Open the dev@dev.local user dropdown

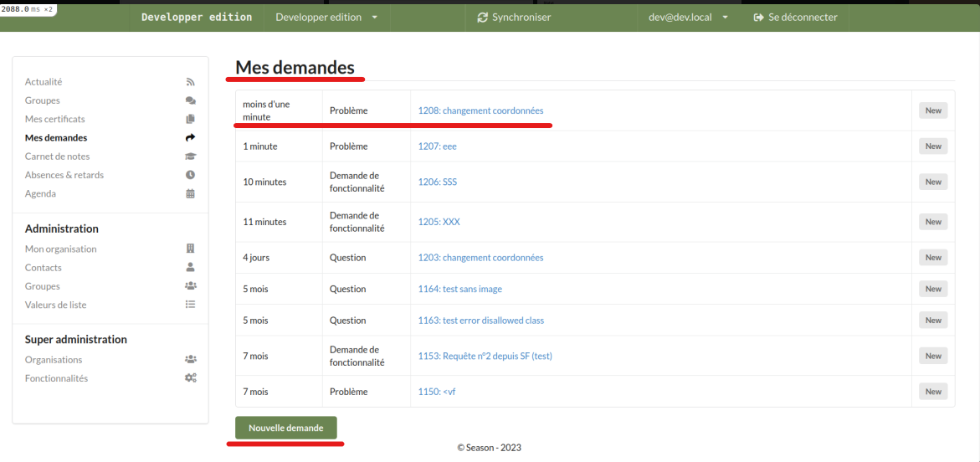point(688,18)
